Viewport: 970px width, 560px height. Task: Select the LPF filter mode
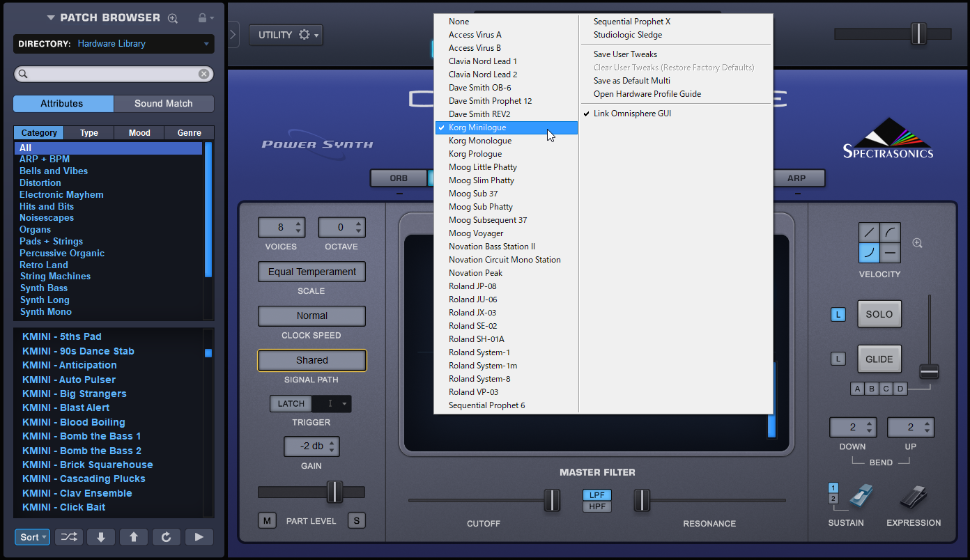(597, 495)
